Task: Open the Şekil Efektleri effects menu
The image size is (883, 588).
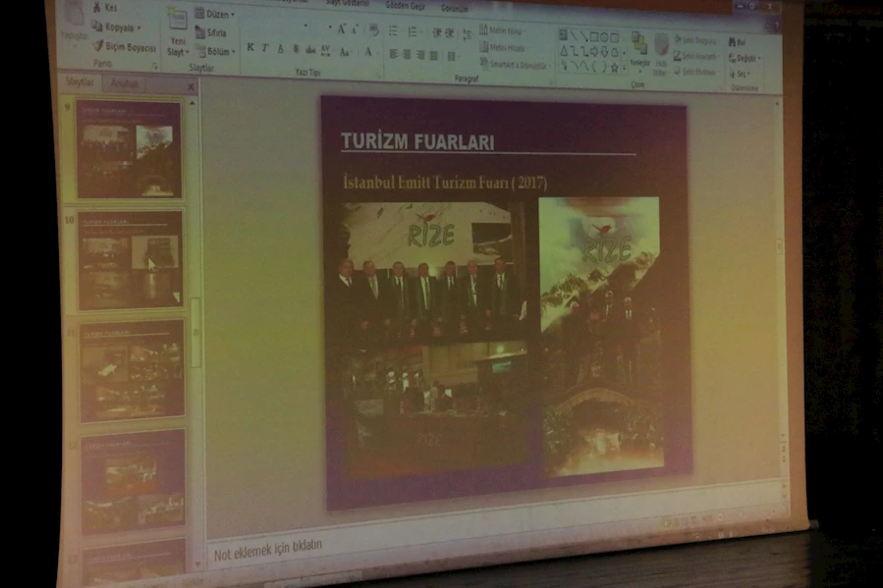Action: [x=695, y=72]
